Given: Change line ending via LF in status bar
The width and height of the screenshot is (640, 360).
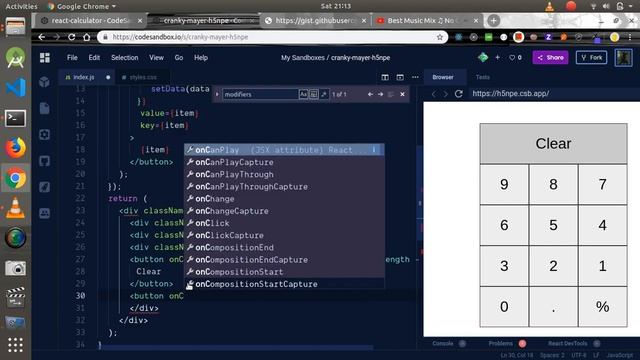Looking at the screenshot, I should pyautogui.click(x=596, y=356).
